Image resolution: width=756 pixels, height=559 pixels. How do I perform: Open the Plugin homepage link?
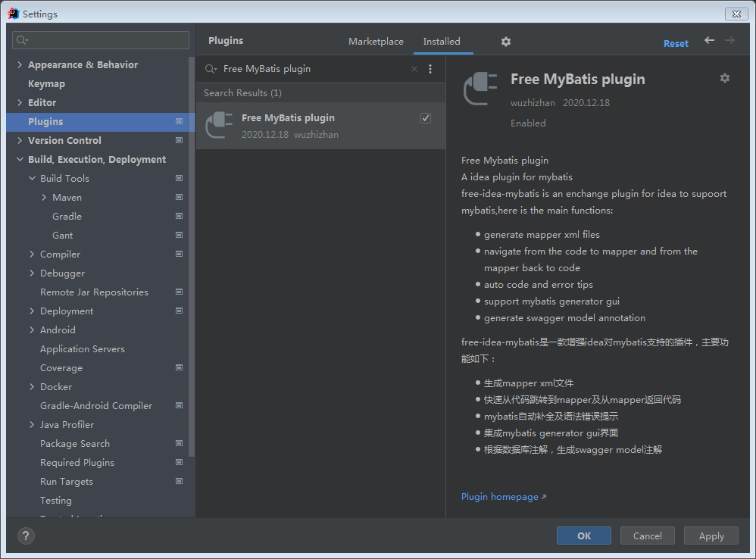pos(500,497)
